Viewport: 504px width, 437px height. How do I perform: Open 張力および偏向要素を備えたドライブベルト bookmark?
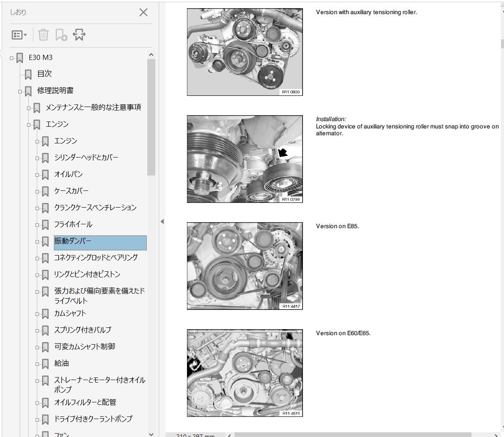[x=99, y=295]
